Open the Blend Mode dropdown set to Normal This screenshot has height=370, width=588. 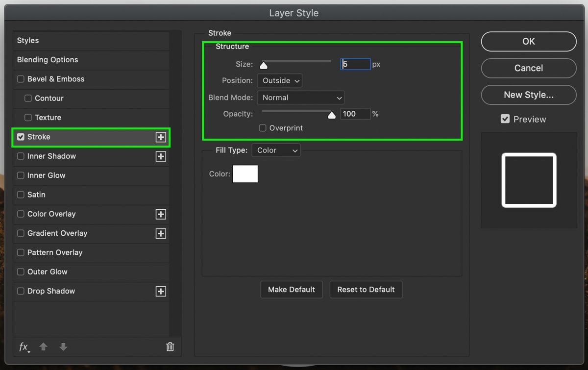301,98
